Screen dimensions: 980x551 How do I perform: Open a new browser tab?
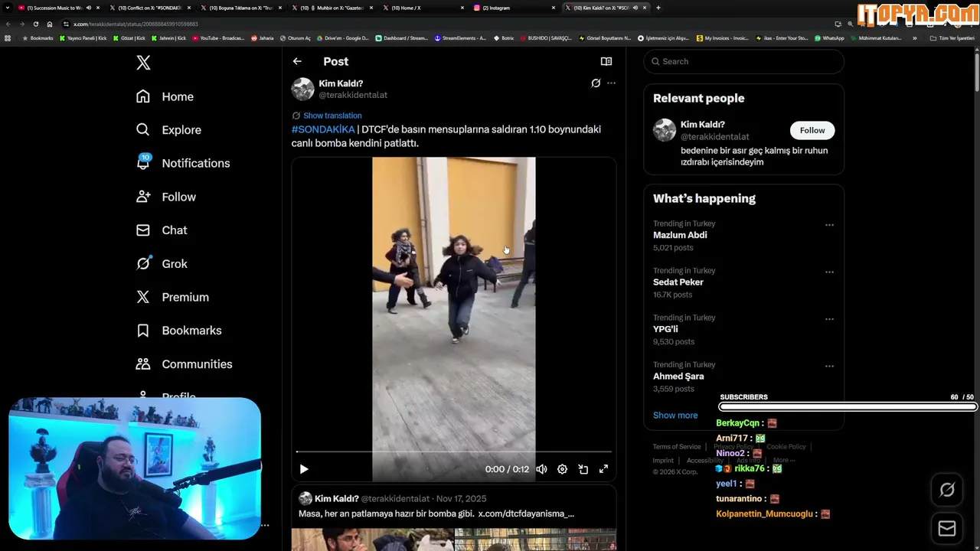pos(658,8)
